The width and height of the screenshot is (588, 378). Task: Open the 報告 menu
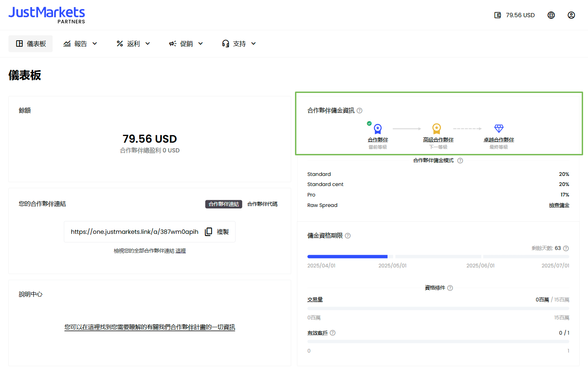click(x=81, y=44)
